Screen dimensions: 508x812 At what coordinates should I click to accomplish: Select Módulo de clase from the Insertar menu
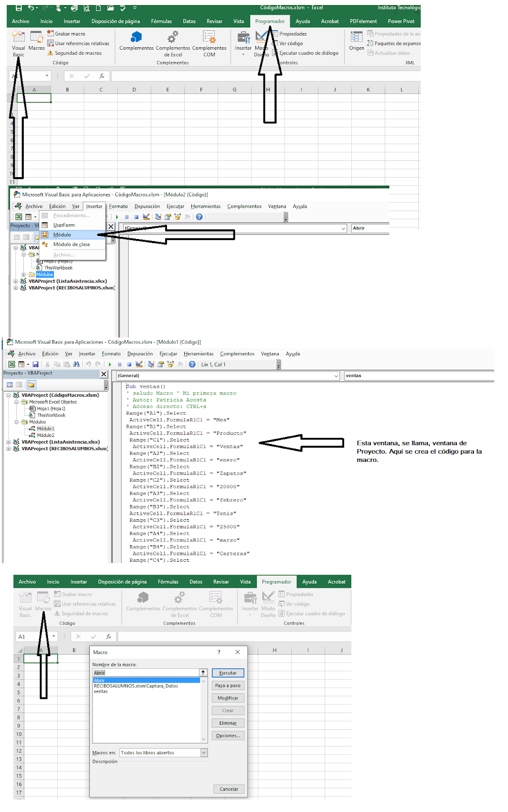[x=72, y=245]
